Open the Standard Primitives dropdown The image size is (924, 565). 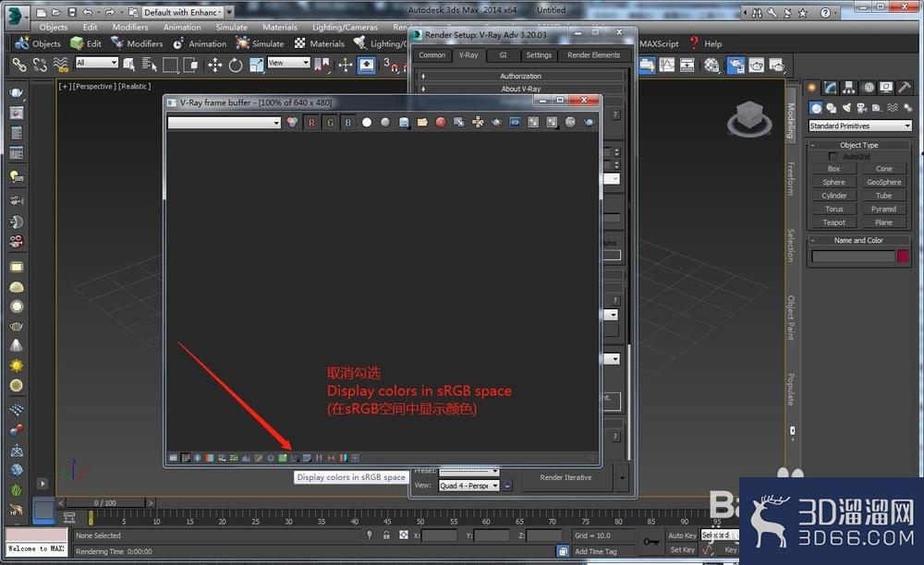click(x=859, y=126)
